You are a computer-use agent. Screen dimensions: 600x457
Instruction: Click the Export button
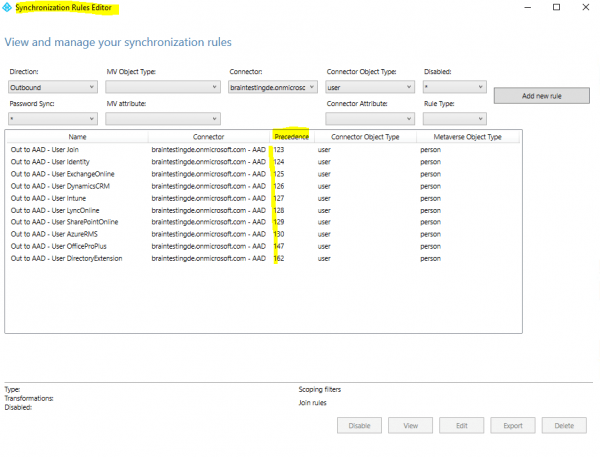(x=512, y=425)
